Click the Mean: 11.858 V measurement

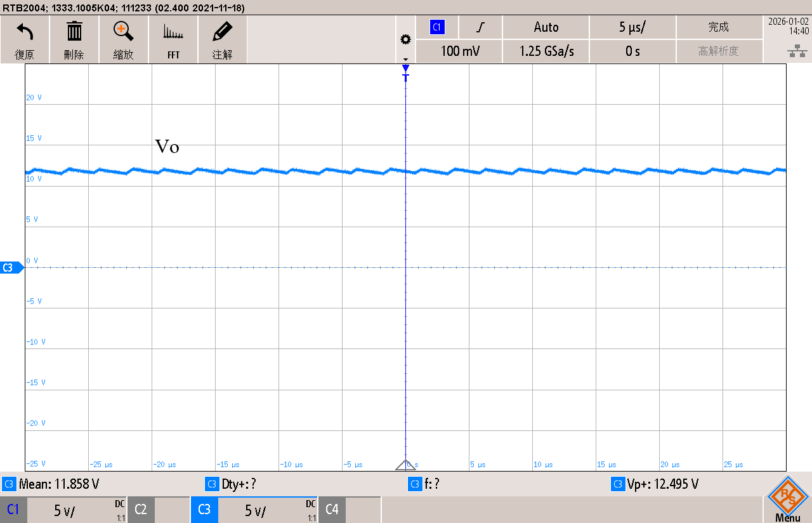click(51, 484)
